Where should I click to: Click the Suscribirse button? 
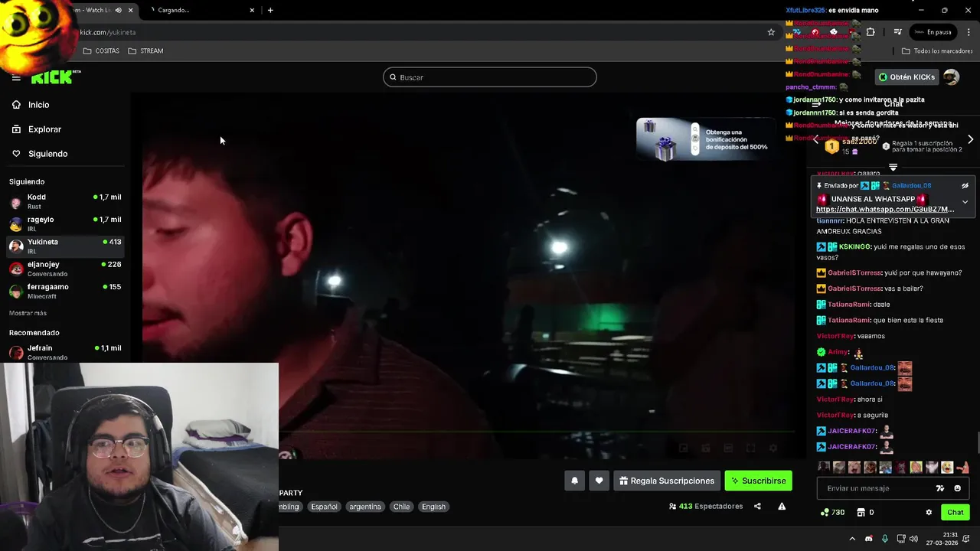tap(758, 481)
